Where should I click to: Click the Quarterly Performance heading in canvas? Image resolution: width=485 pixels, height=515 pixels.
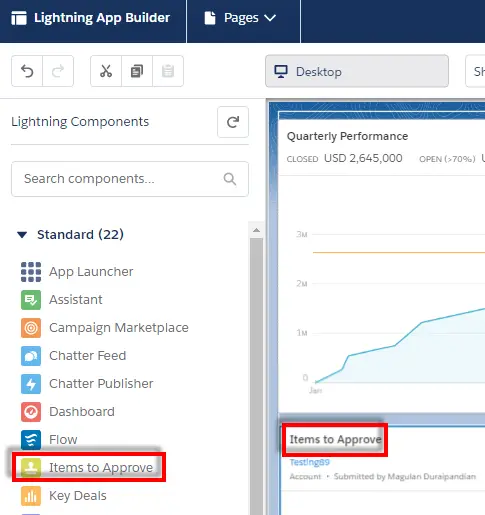coord(347,136)
